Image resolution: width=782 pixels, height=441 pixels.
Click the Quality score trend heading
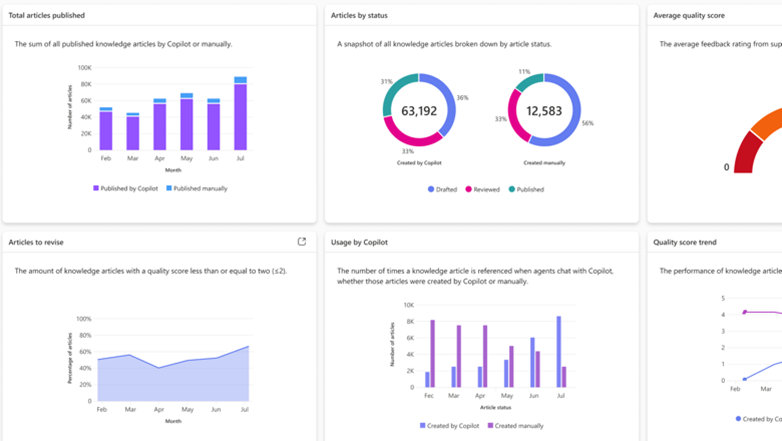tap(685, 242)
